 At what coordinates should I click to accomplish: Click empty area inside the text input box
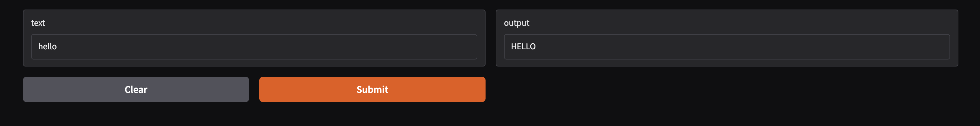point(266,47)
